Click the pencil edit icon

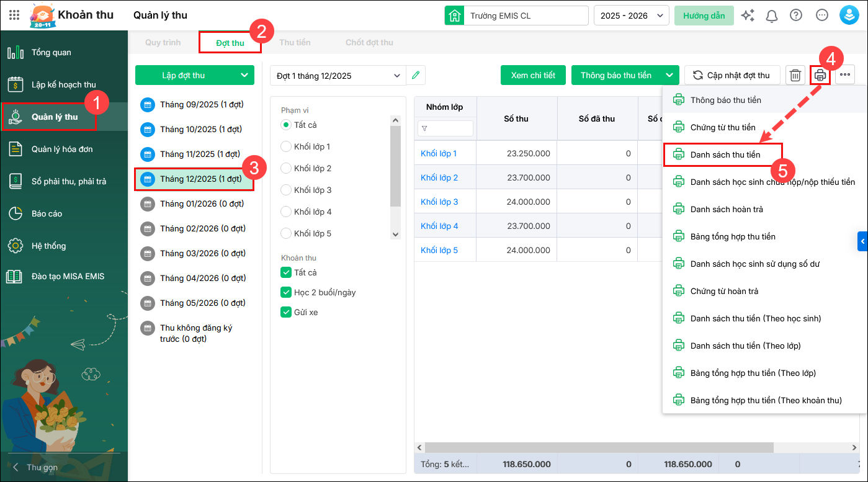(416, 76)
